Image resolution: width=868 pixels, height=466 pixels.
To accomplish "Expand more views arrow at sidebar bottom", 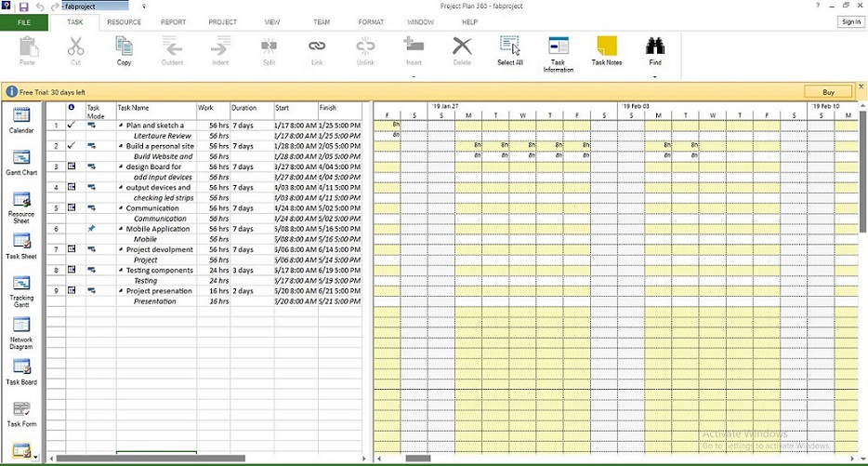I will pos(36,458).
